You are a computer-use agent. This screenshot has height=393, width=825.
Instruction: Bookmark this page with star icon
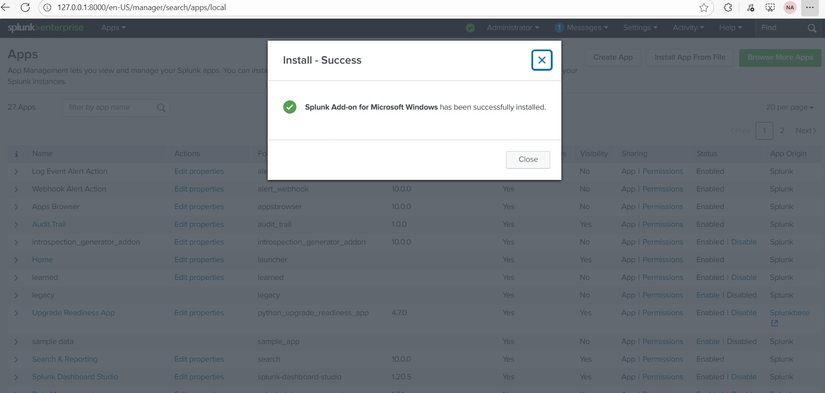click(x=703, y=7)
